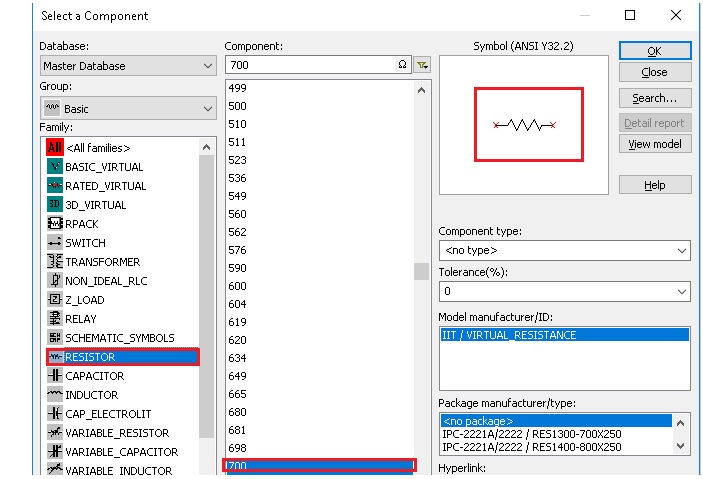Select component value 562
Screen dimensions: 703x479
click(237, 232)
